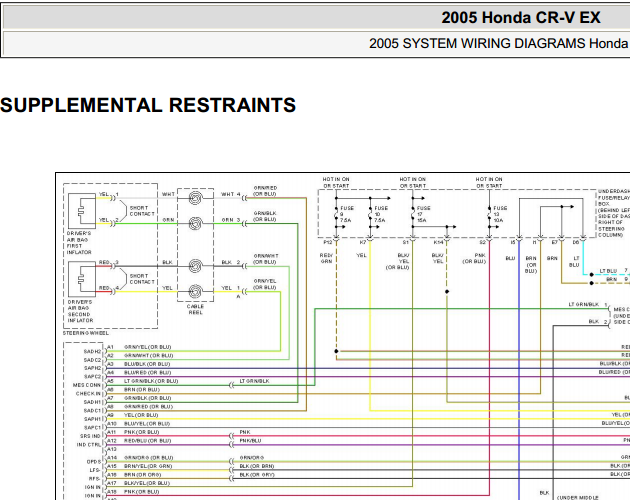Click "HOT IN ON OR START" above fuse 17

(x=413, y=182)
